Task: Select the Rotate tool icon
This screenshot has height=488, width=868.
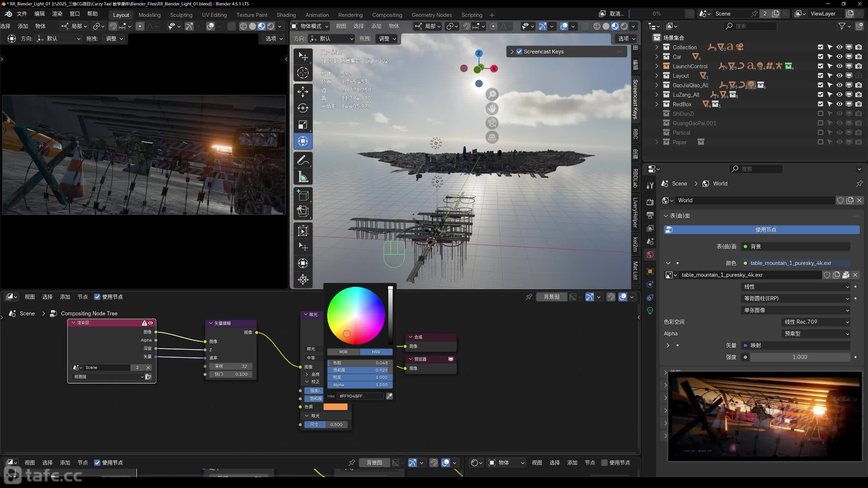Action: tap(303, 108)
